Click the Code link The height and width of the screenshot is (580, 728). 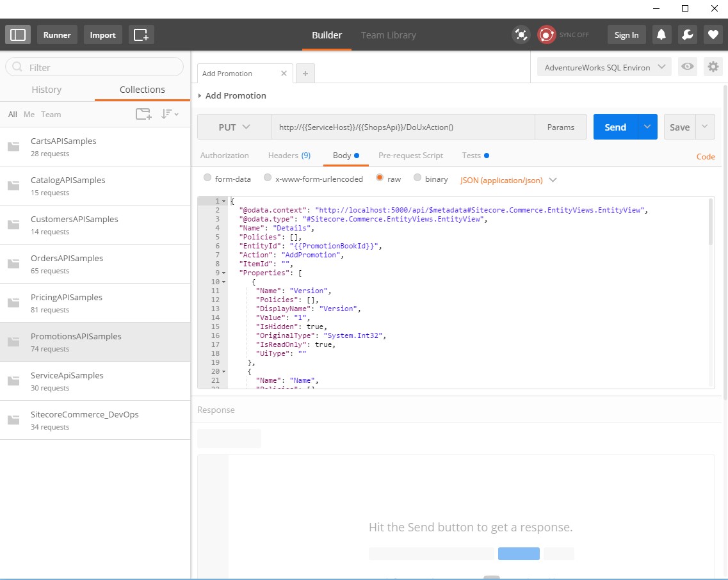point(706,156)
